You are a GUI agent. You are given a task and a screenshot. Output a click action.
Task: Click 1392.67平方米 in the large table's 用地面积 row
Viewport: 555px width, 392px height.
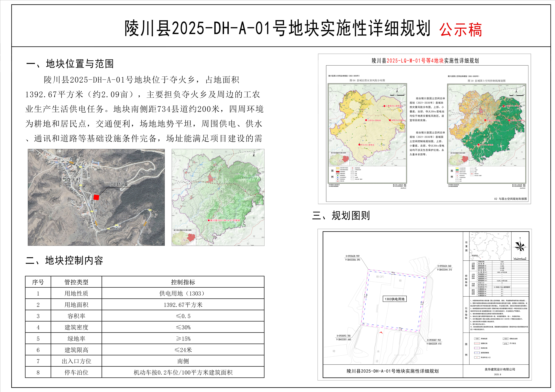coord(183,305)
